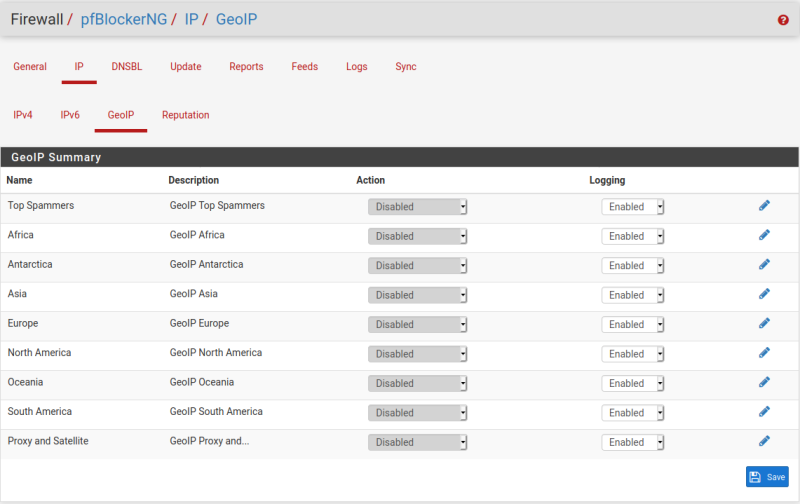The image size is (800, 504).
Task: Change Logging dropdown for Top Spammers
Action: pos(632,207)
